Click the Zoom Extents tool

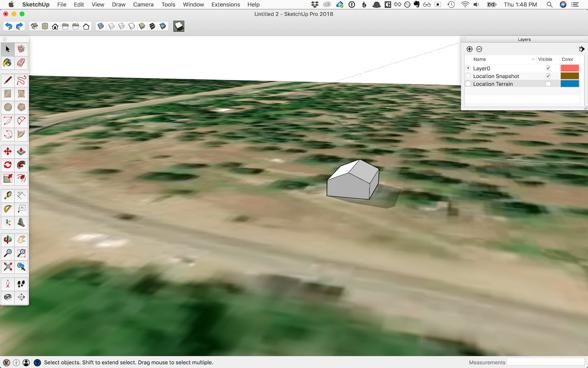coord(8,266)
